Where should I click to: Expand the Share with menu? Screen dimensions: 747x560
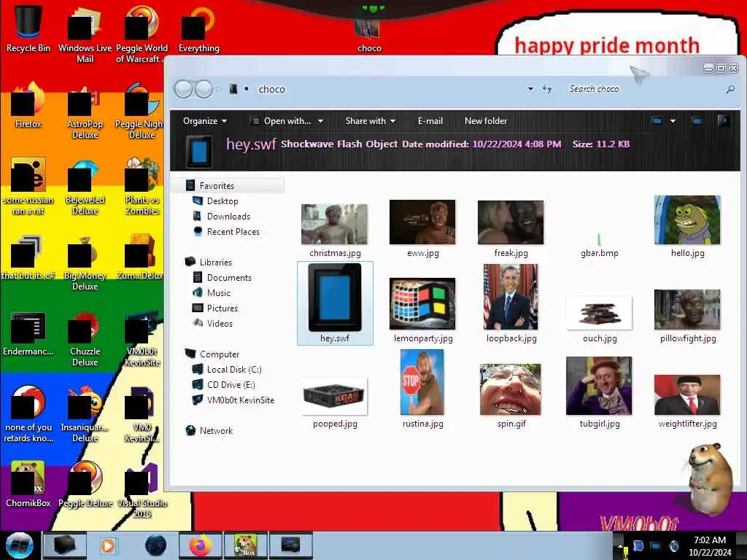point(370,121)
